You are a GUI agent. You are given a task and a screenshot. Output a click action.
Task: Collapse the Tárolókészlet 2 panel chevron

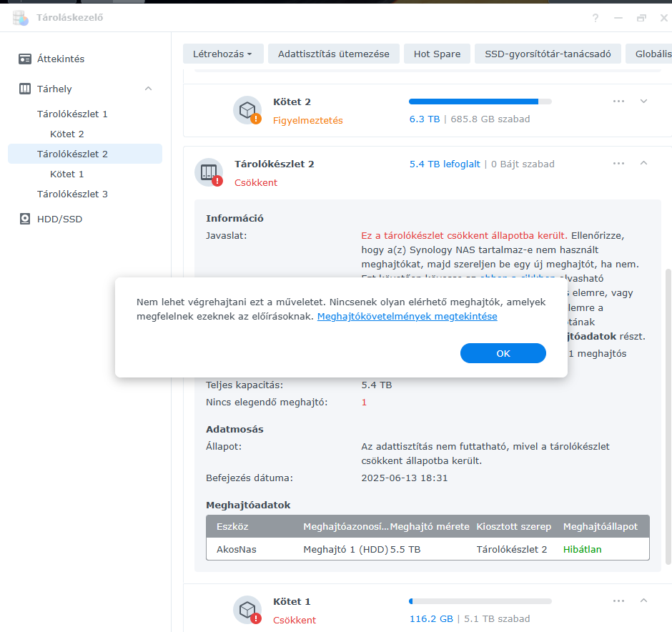643,163
